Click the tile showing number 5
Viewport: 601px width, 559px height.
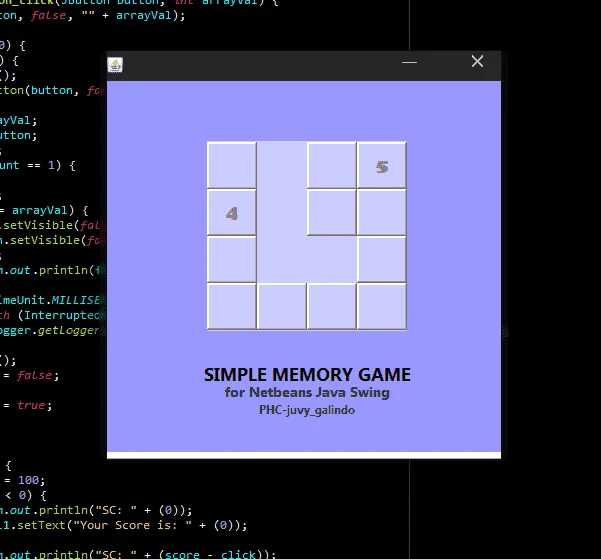click(x=382, y=165)
